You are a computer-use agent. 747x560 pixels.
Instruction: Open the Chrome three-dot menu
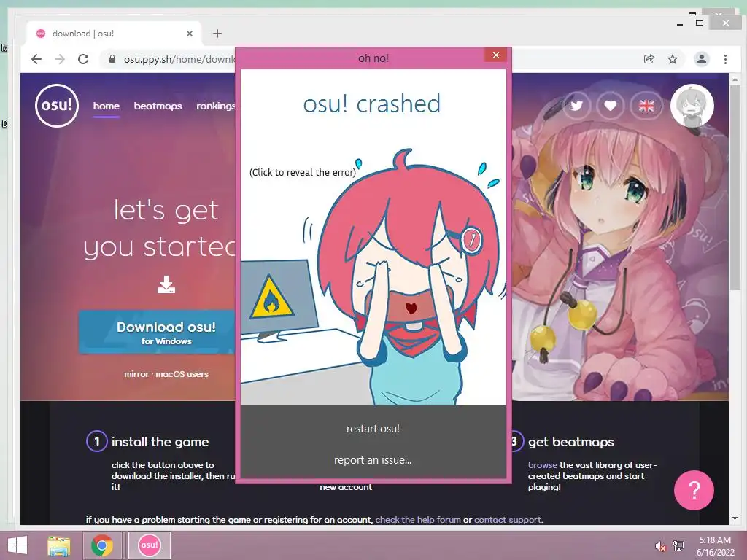click(725, 59)
